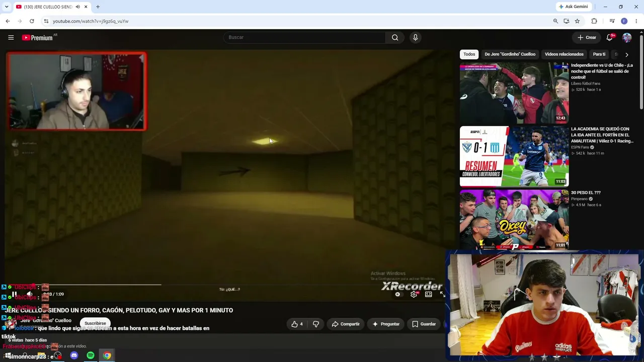Select the Todos filter chip
Image resolution: width=644 pixels, height=362 pixels.
point(469,54)
